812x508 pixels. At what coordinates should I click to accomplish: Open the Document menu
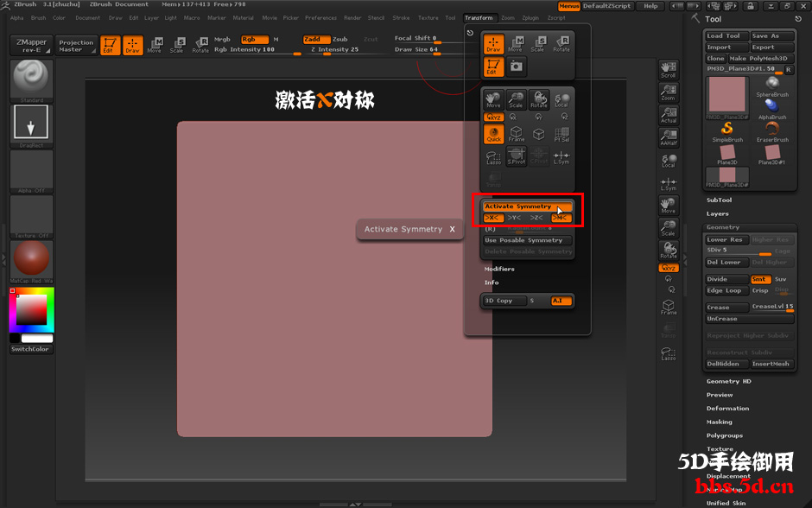pyautogui.click(x=87, y=17)
